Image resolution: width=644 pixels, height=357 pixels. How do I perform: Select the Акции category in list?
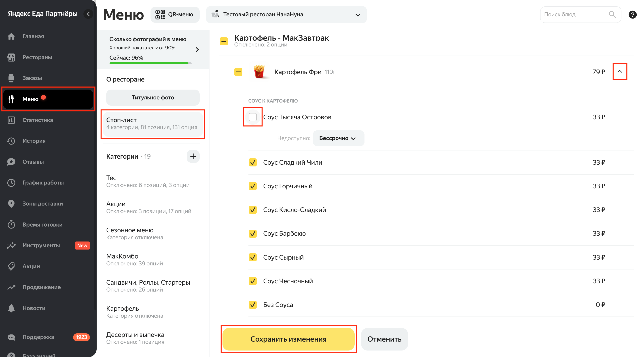coord(153,207)
